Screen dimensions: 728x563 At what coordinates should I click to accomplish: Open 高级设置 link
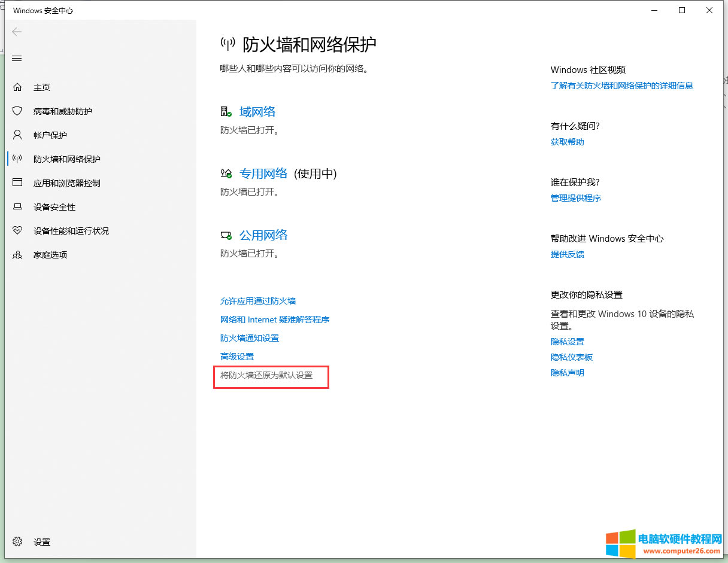click(x=237, y=357)
